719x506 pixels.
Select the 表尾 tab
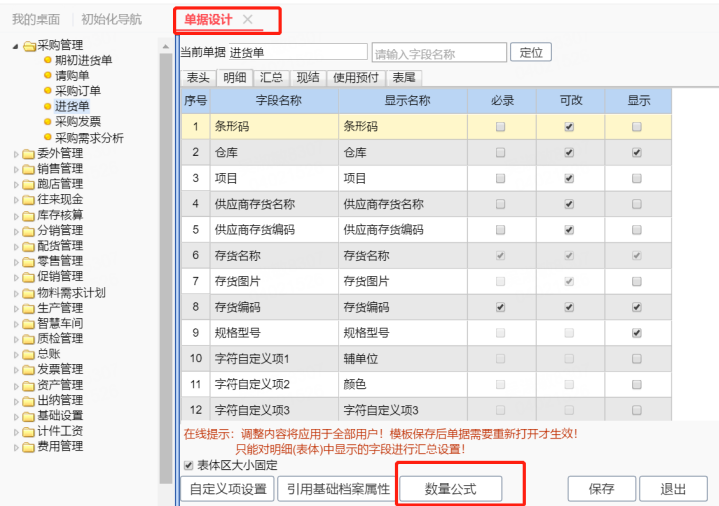pos(404,78)
